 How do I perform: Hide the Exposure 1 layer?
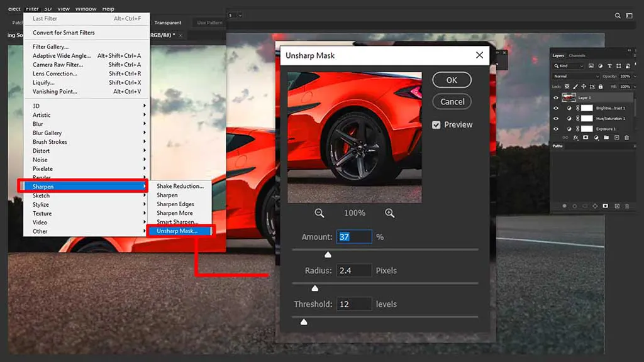click(556, 129)
